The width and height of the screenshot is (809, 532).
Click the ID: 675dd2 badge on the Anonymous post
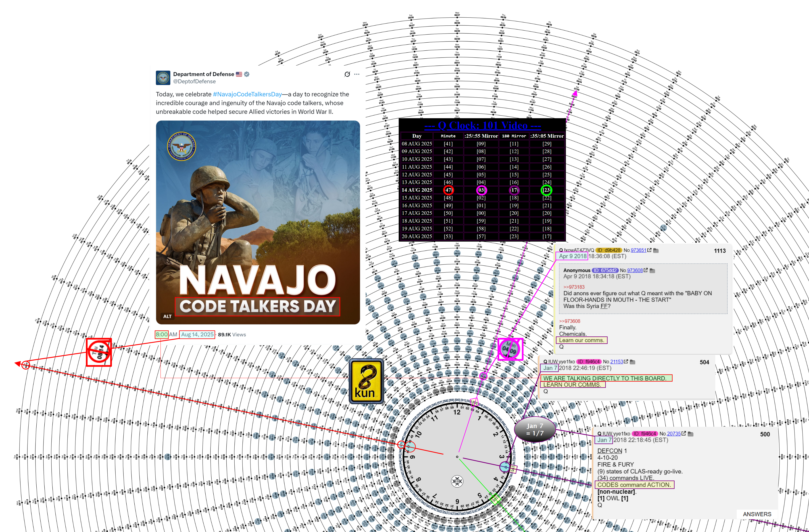click(605, 270)
